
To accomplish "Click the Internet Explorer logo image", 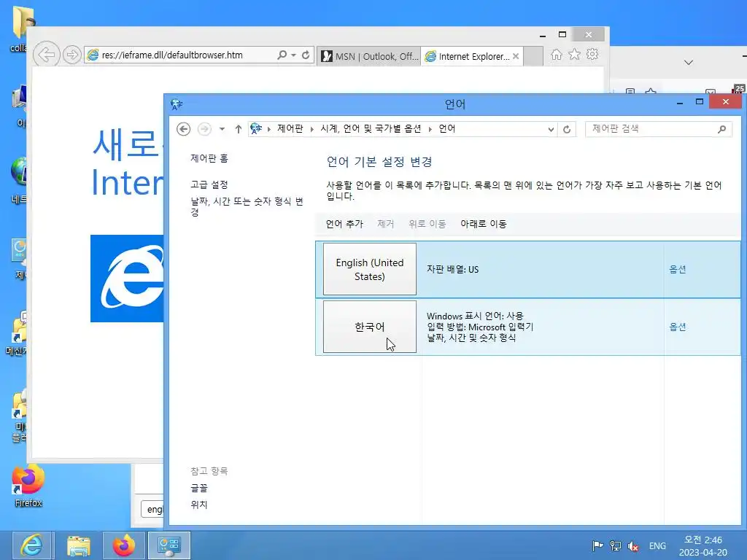I will coord(127,278).
